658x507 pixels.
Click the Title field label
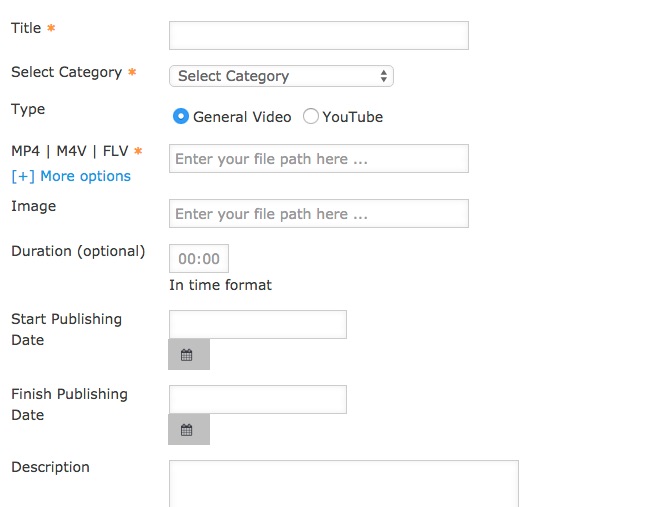[x=26, y=28]
